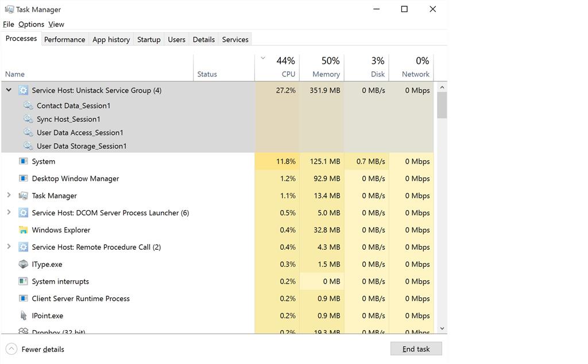This screenshot has height=364, width=588.
Task: Sort processes by Disk column header
Action: pyautogui.click(x=366, y=68)
